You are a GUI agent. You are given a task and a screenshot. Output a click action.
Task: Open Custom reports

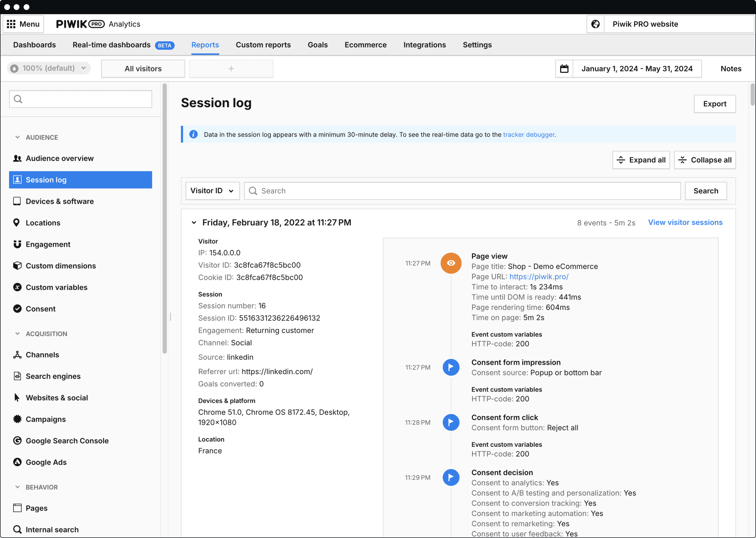263,45
